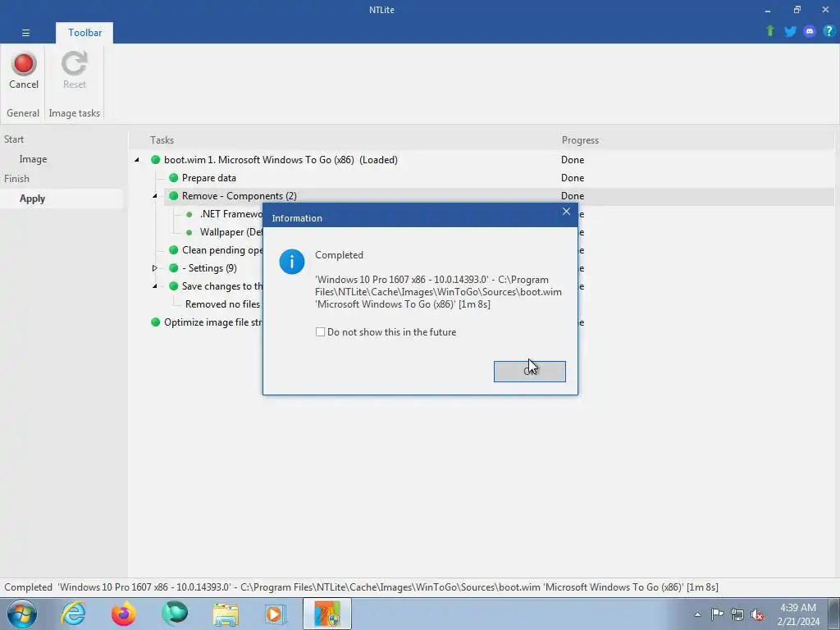Click Done status of boot.wim row
Screen dimensions: 840x630
pos(573,160)
